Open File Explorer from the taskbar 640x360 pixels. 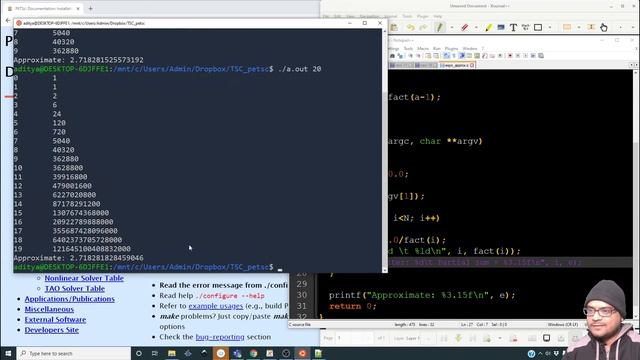[x=172, y=353]
